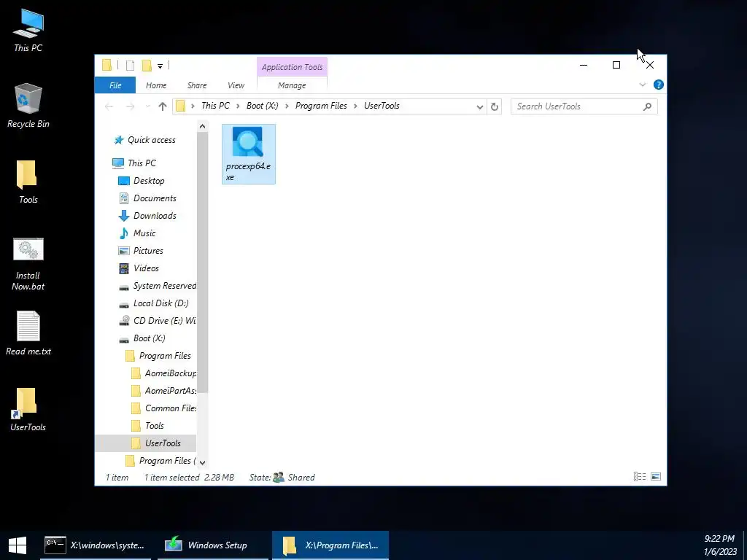Click Program Files in the address path
The width and height of the screenshot is (747, 560).
coord(321,106)
